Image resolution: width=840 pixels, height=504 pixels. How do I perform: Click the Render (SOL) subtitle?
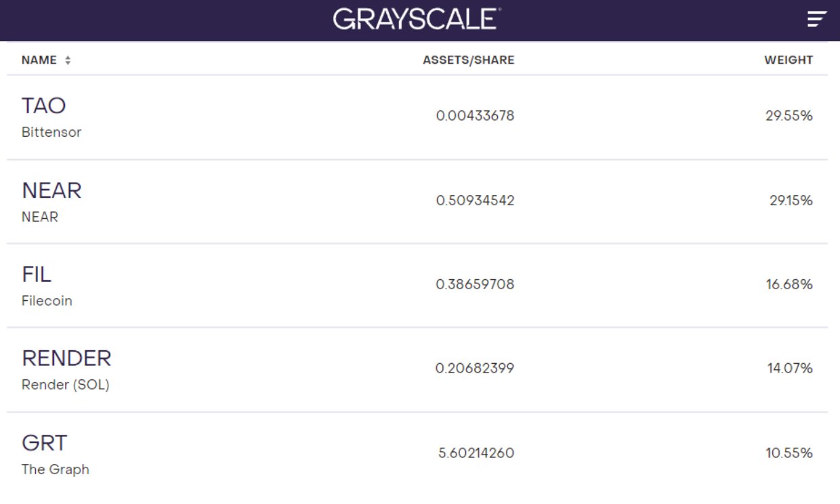click(65, 385)
